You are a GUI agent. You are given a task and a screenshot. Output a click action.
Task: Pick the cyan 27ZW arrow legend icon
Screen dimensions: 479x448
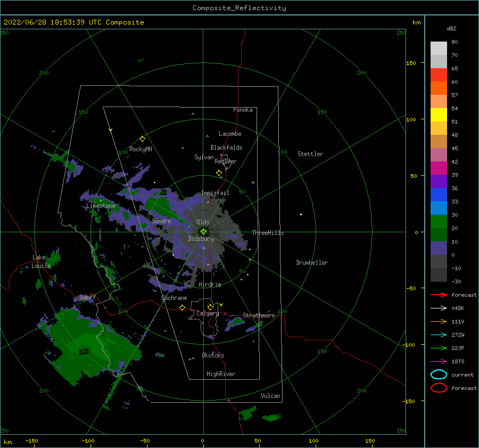[439, 335]
